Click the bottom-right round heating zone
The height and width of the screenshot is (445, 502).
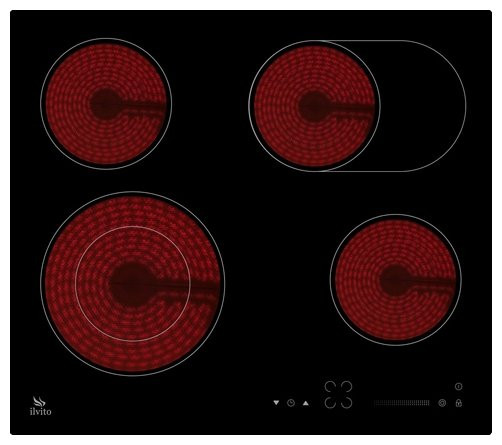coord(396,280)
